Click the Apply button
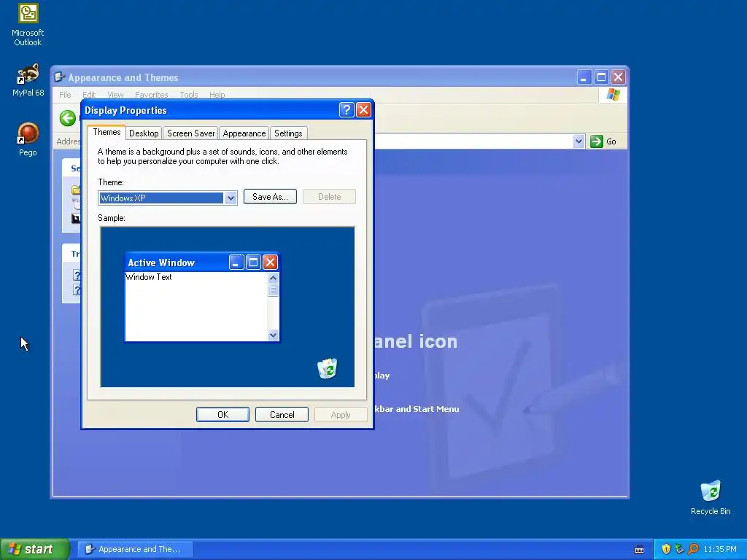The width and height of the screenshot is (747, 560). [341, 415]
